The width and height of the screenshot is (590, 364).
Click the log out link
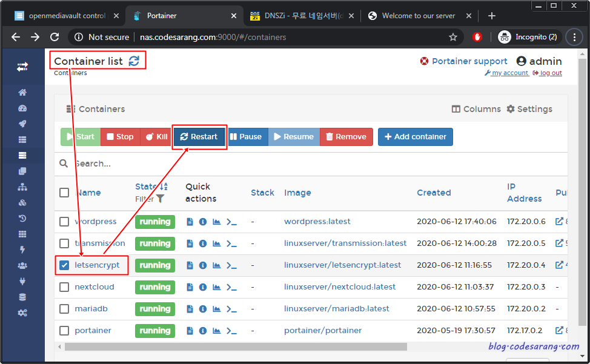tap(548, 73)
